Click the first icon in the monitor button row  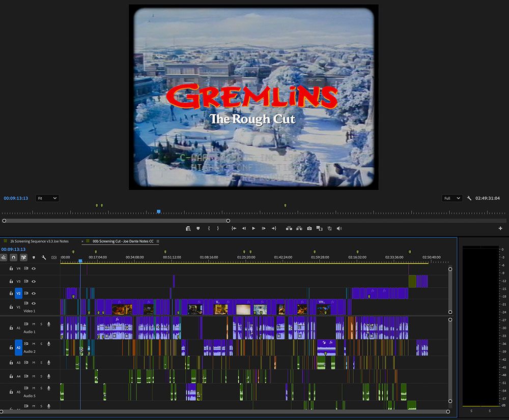[x=188, y=228]
